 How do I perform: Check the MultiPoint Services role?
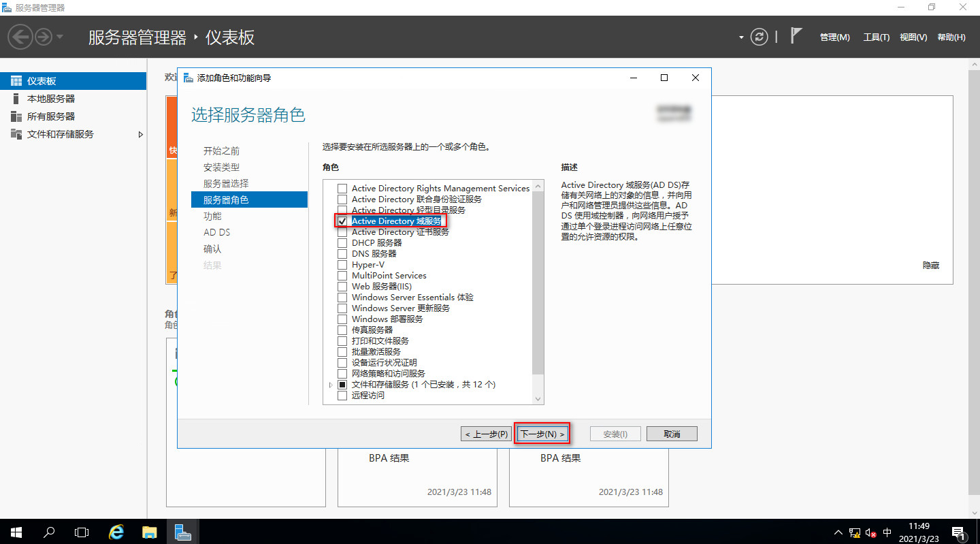[342, 276]
